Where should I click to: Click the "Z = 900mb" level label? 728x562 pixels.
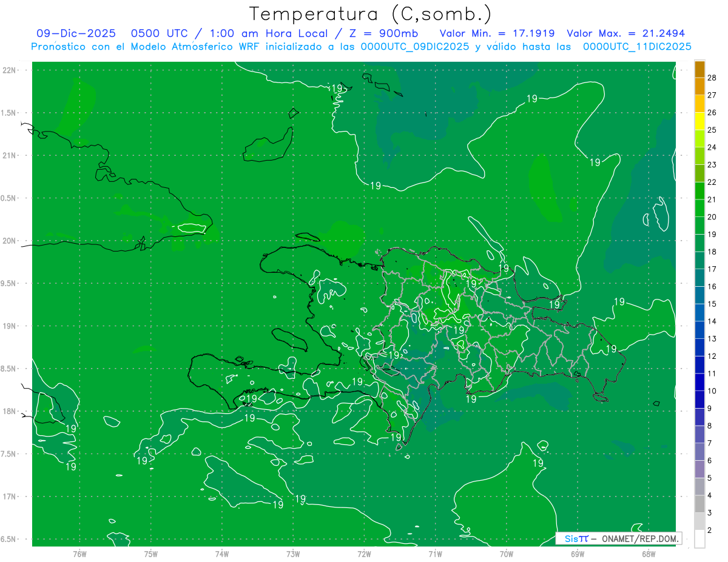click(x=383, y=33)
